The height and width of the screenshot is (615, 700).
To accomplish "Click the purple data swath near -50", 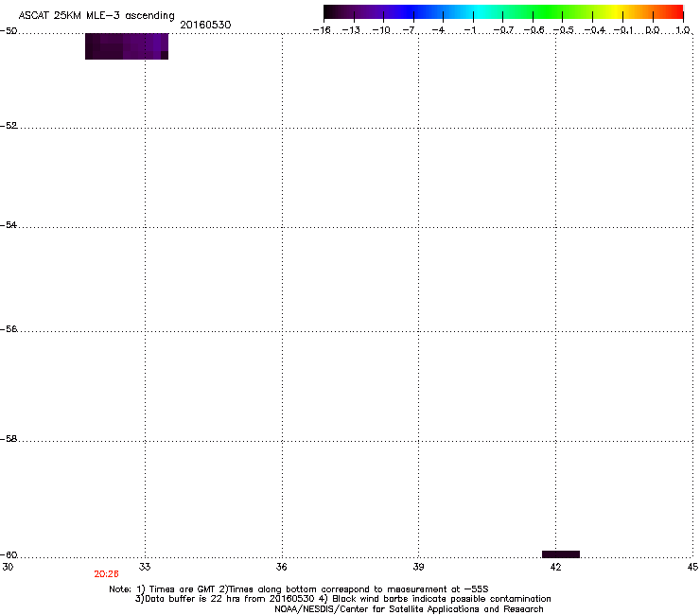I will [127, 46].
